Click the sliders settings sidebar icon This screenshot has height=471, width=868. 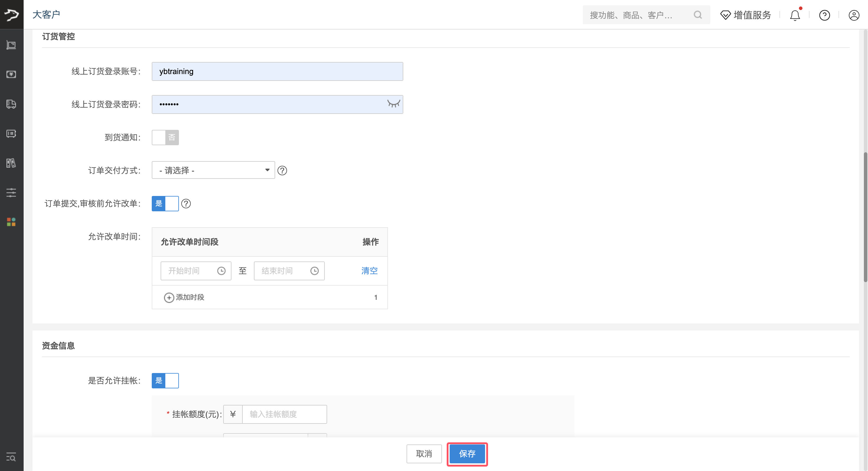click(11, 192)
